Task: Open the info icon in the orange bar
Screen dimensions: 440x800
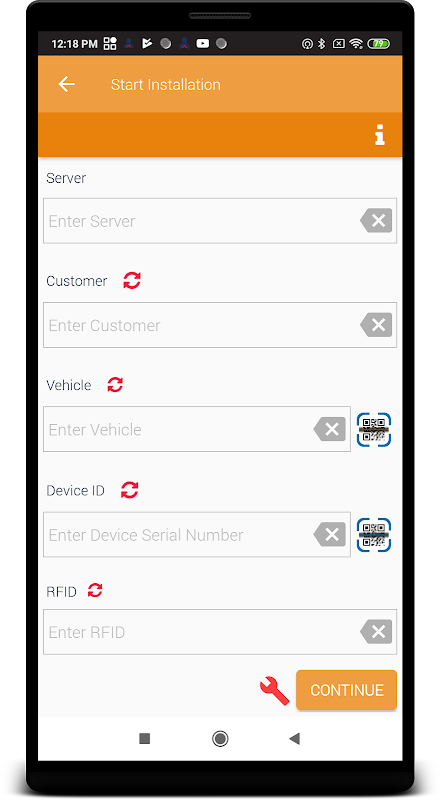Action: 379,135
